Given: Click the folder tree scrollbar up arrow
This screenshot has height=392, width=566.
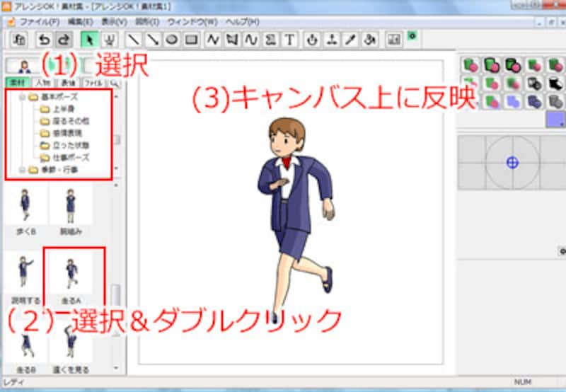Looking at the screenshot, I should [116, 96].
